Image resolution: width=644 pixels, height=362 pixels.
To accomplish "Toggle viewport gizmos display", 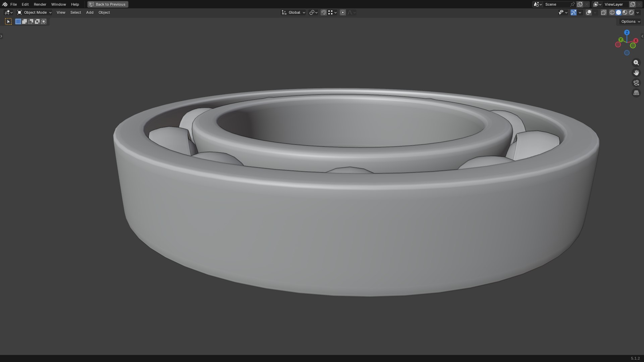I will [574, 12].
